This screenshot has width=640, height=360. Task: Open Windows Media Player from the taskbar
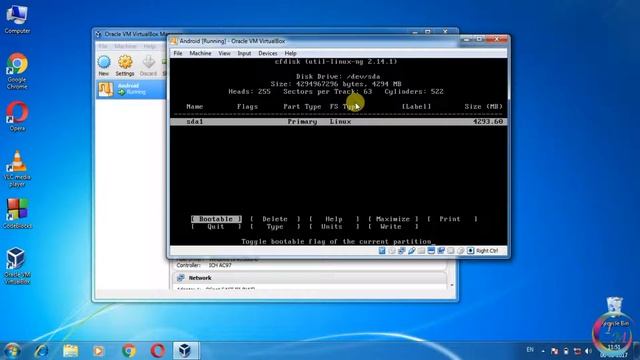pos(98,351)
